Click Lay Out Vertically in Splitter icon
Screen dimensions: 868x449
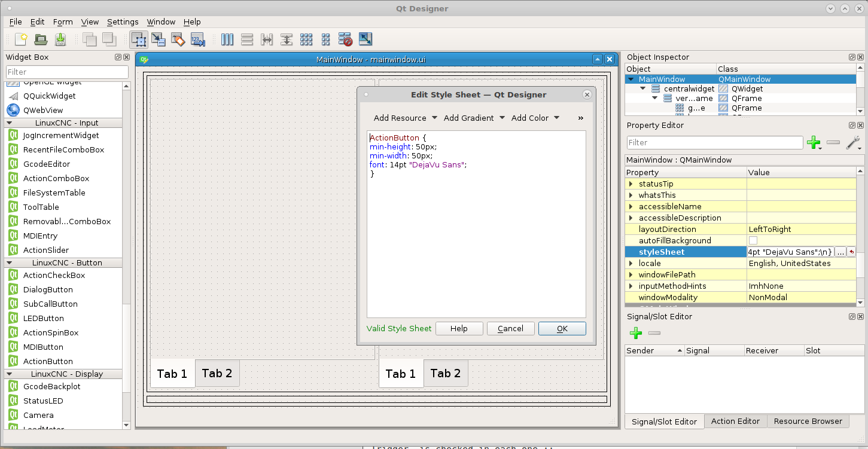(x=287, y=39)
